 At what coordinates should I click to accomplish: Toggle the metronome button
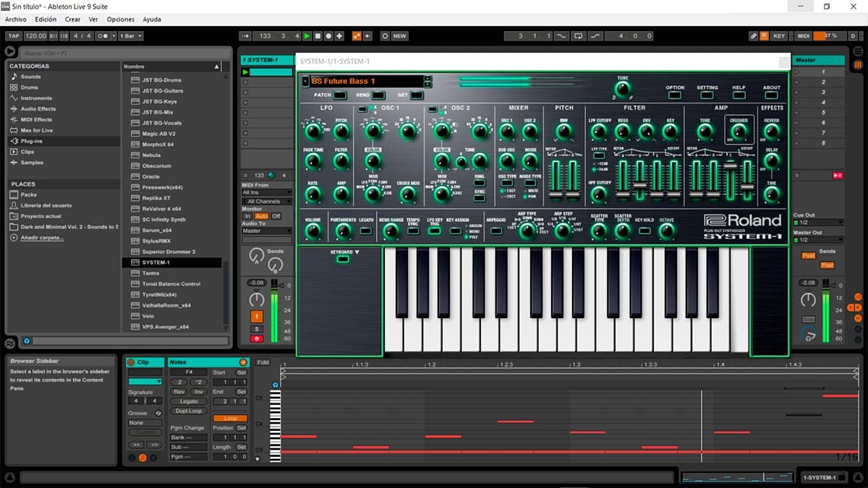click(x=104, y=35)
